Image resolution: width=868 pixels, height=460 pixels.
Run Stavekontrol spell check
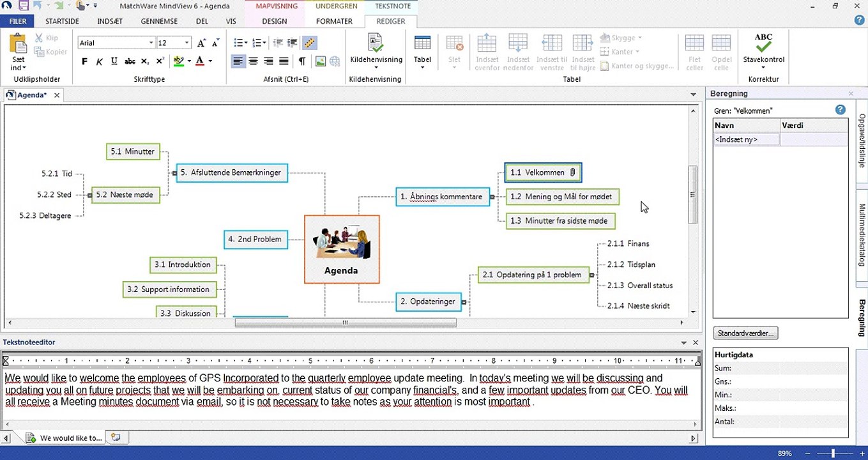coord(763,51)
